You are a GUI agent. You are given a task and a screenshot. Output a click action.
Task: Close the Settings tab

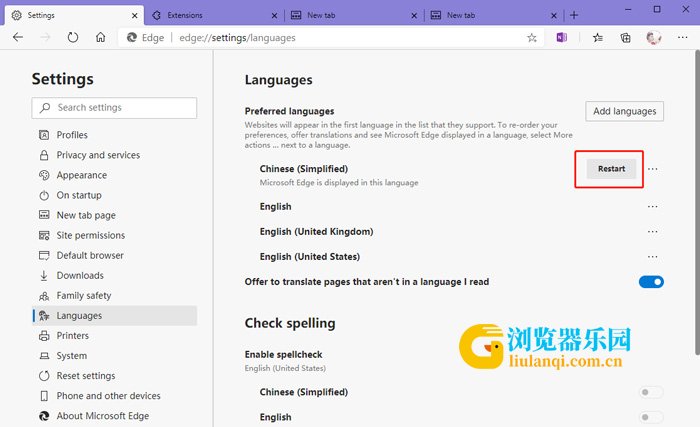coord(135,16)
